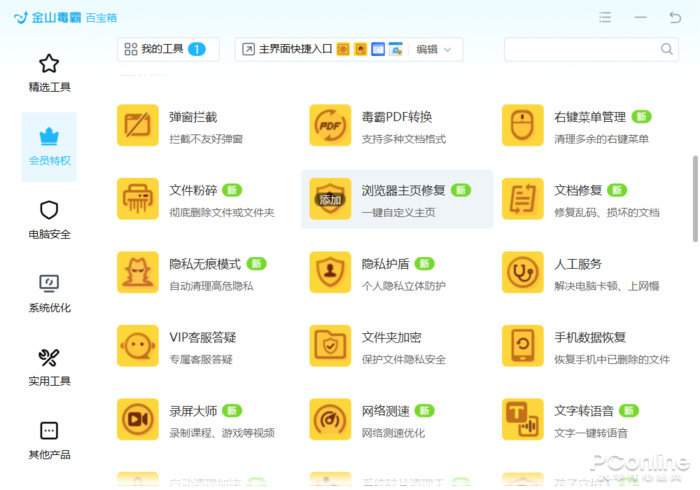Click the first orange shortcut icon in 主界面快捷入口
Image resolution: width=700 pixels, height=490 pixels.
coord(343,49)
